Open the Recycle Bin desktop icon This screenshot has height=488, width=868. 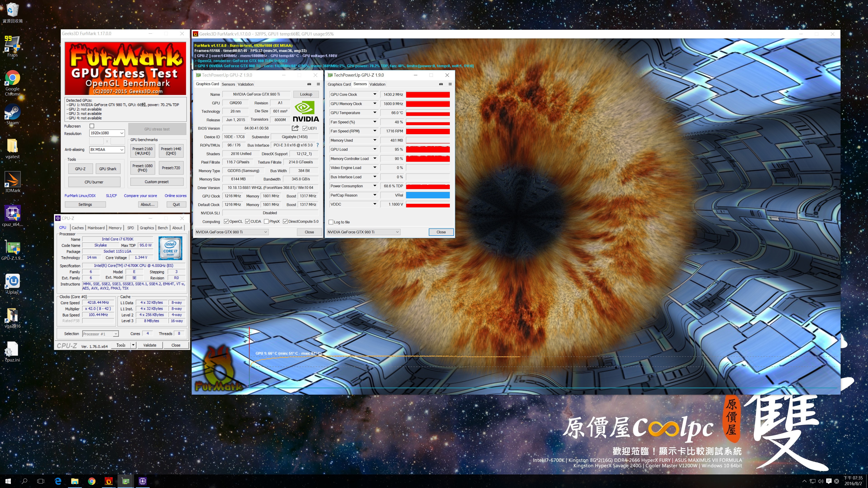(12, 13)
